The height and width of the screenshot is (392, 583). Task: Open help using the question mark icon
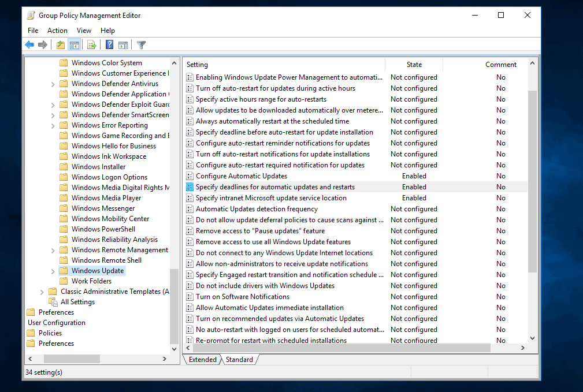point(109,44)
